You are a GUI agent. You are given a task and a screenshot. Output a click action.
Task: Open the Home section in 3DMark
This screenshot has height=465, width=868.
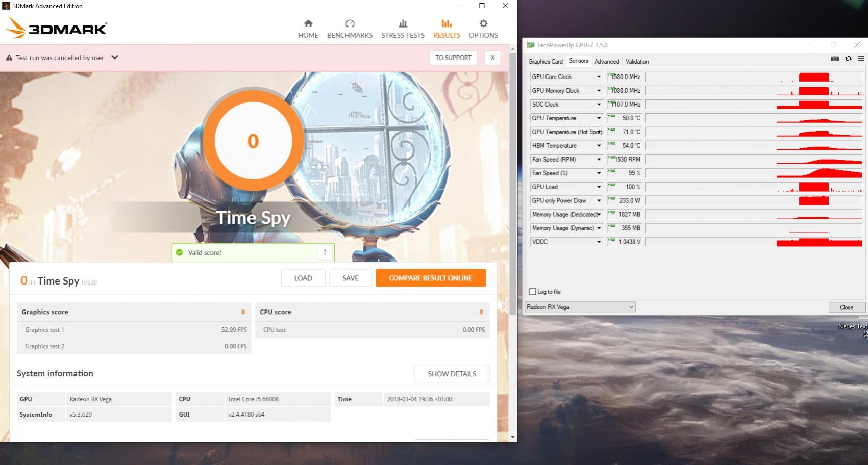coord(308,29)
